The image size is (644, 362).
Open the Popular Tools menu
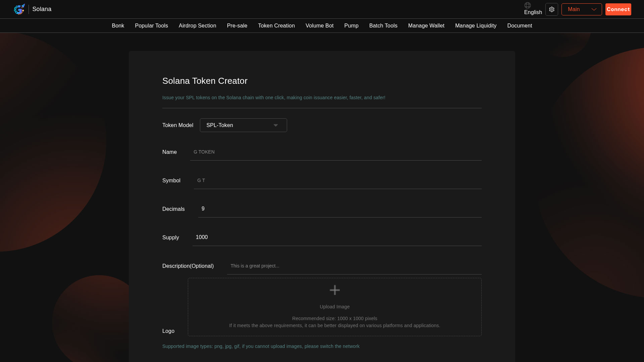click(x=152, y=26)
